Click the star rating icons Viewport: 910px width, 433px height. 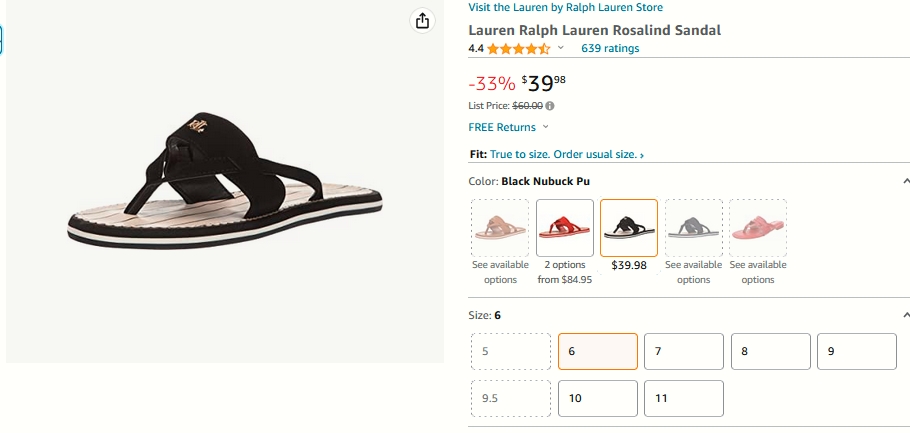(518, 48)
